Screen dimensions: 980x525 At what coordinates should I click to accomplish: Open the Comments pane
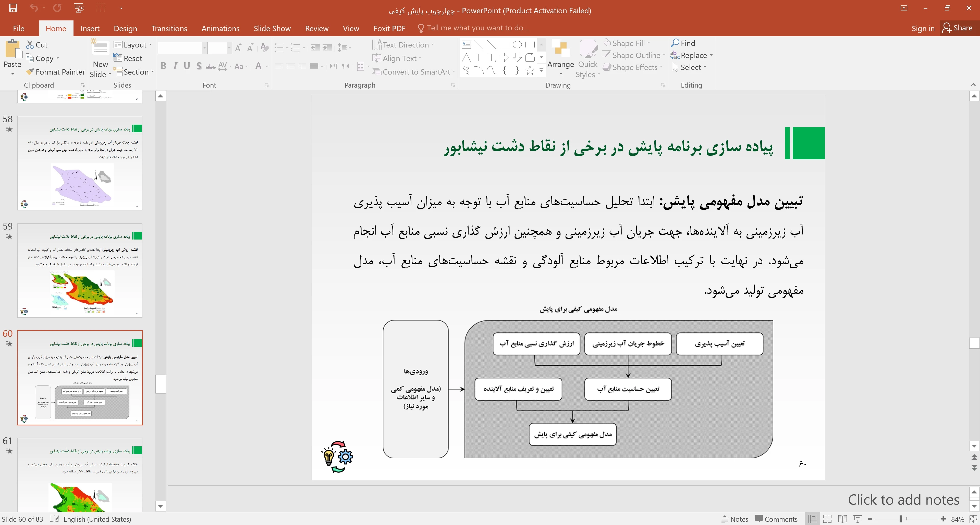coord(776,519)
